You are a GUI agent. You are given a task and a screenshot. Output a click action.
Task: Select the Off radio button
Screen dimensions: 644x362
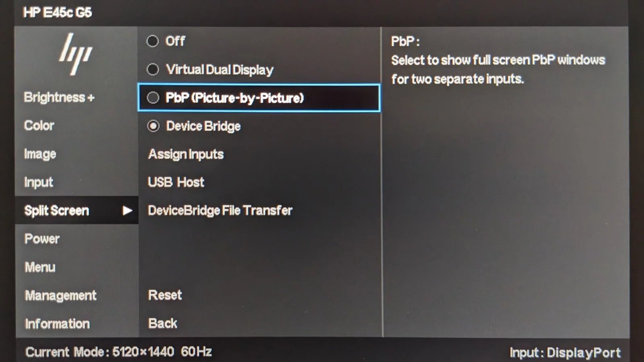pos(153,41)
